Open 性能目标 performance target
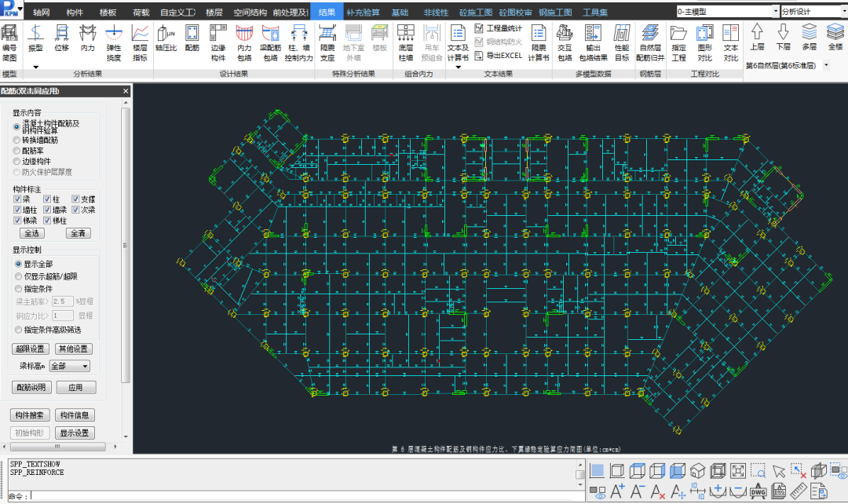Viewport: 848px width, 504px height. 622,43
